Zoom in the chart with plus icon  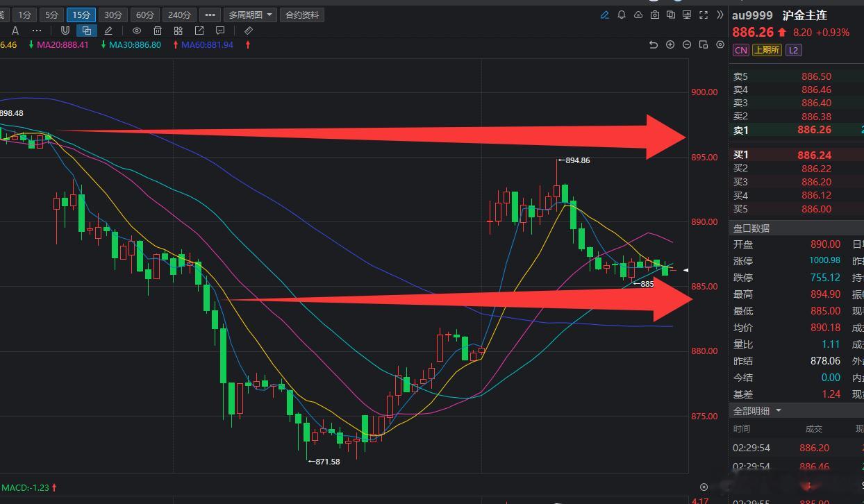[x=670, y=44]
